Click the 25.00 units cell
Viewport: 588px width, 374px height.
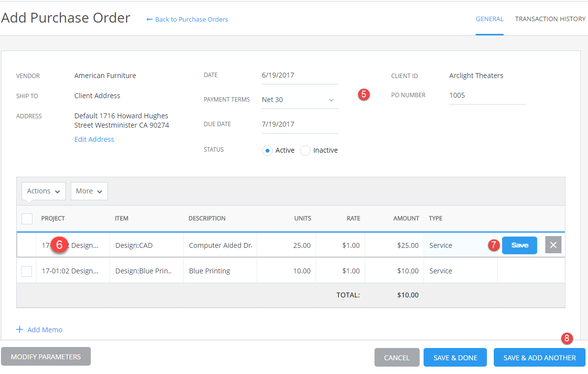pos(287,245)
